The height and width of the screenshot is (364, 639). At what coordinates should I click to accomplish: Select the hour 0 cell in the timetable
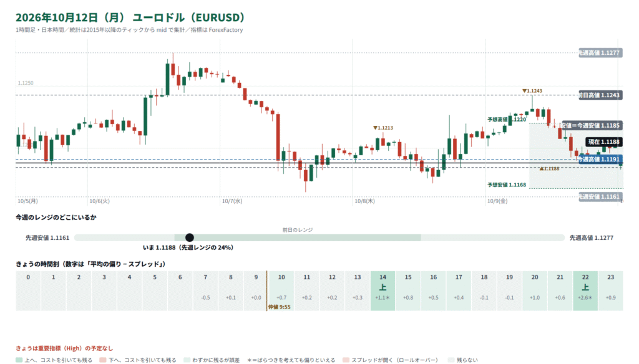(28, 290)
